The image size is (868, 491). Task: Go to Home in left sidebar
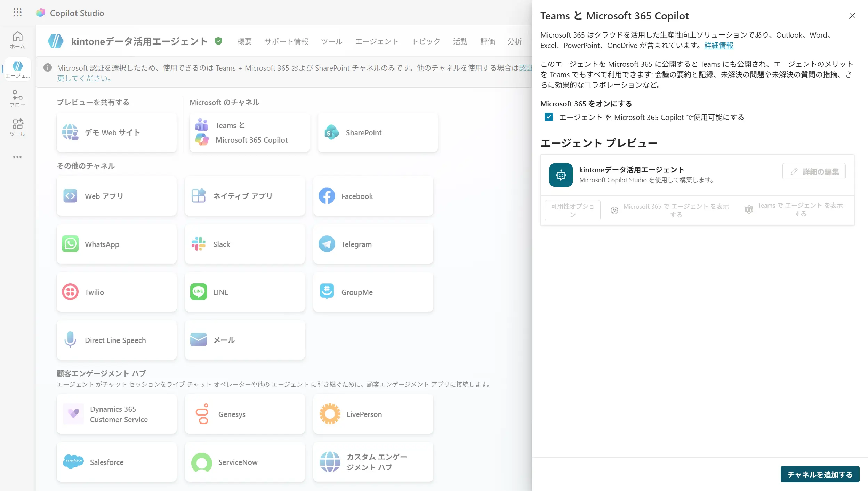[x=17, y=40]
